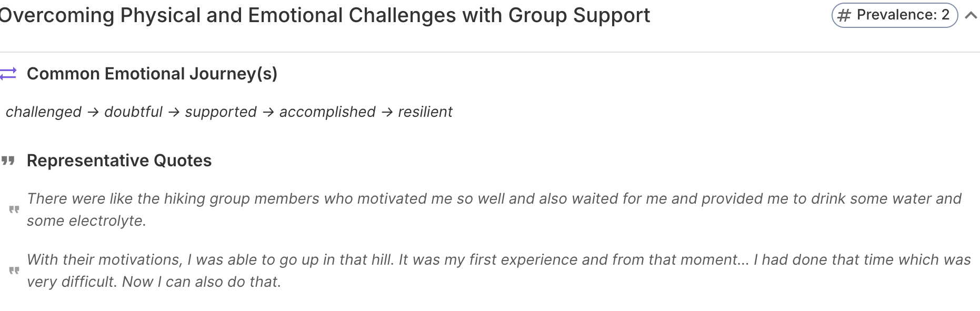Collapse the theme section with the chevron
The image size is (980, 311).
tap(971, 16)
